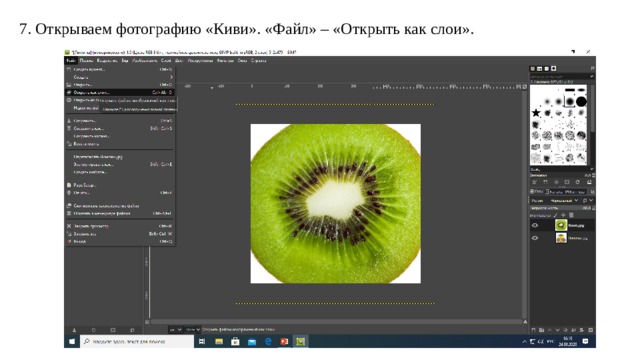This screenshot has width=640, height=360.
Task: Adjust the brush spacing slider
Action: tap(561, 176)
